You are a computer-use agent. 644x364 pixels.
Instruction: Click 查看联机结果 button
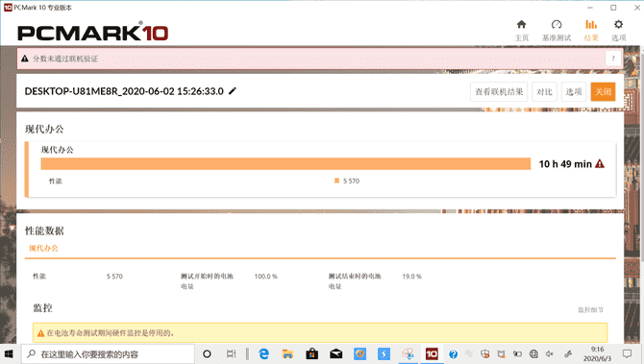(x=499, y=91)
